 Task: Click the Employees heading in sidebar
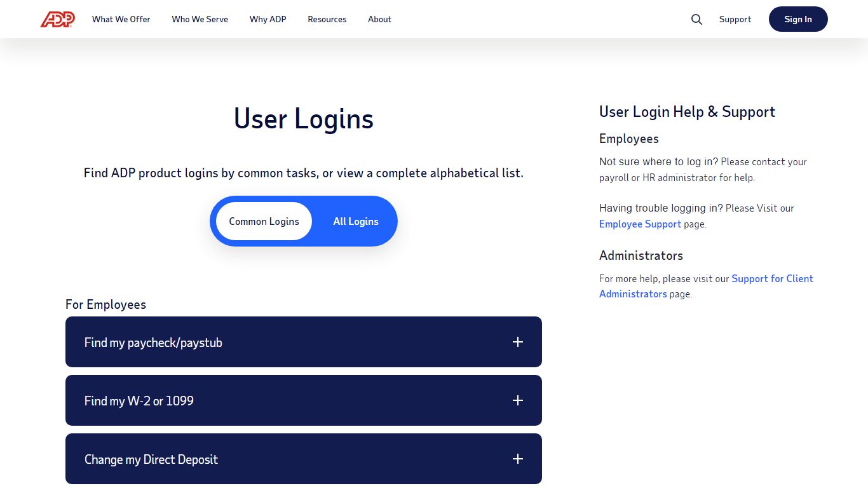[x=629, y=139]
